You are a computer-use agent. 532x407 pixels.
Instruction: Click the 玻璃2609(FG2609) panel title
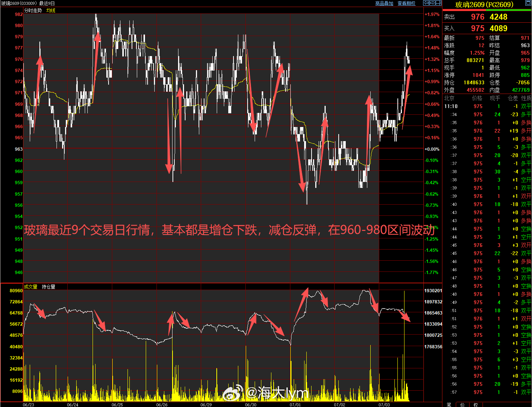click(x=484, y=4)
